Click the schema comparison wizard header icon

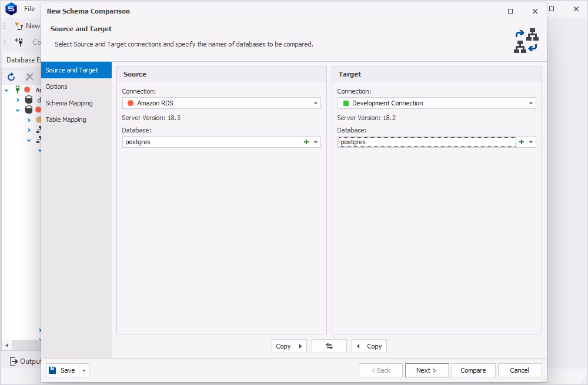coord(526,41)
